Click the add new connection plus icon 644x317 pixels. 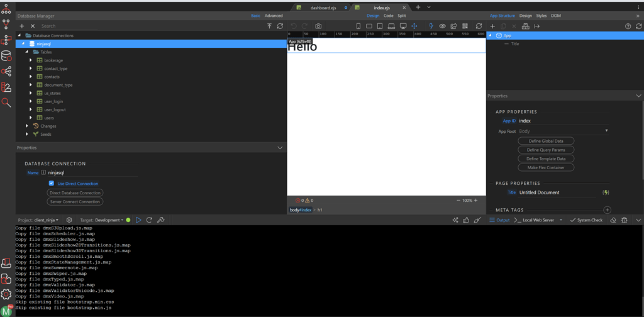(x=22, y=26)
